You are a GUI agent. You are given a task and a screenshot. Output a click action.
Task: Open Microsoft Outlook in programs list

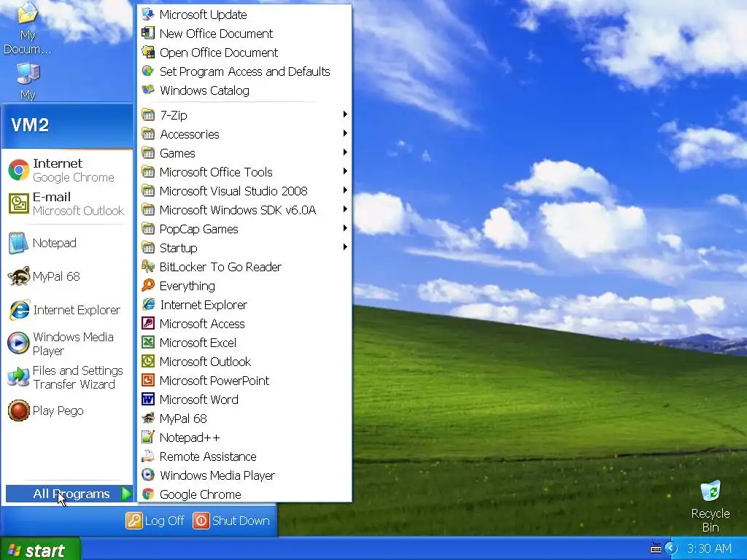(244, 362)
